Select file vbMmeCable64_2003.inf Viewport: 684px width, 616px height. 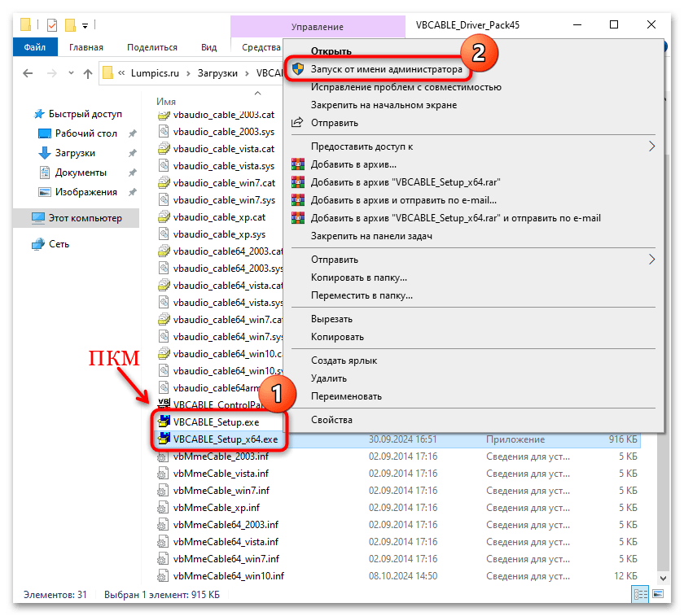coord(226,524)
